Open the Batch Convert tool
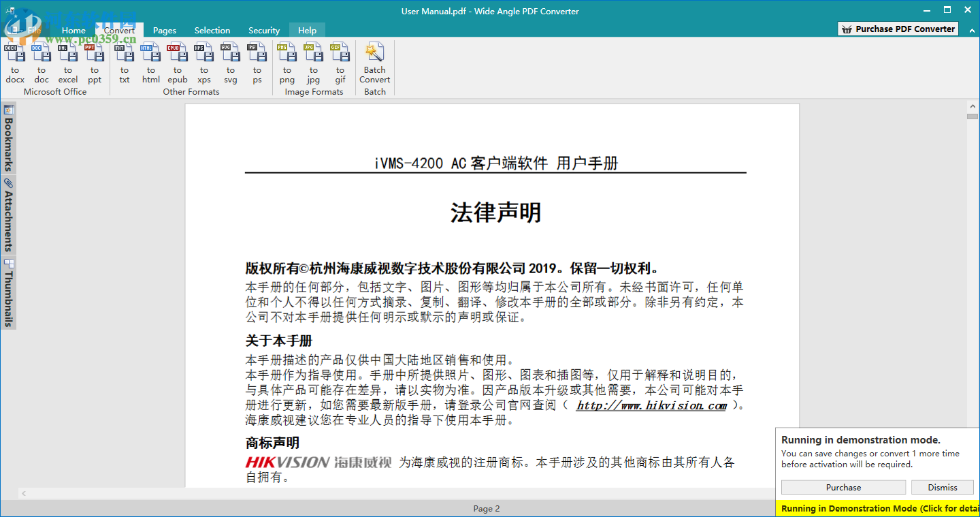The width and height of the screenshot is (980, 517). point(374,65)
